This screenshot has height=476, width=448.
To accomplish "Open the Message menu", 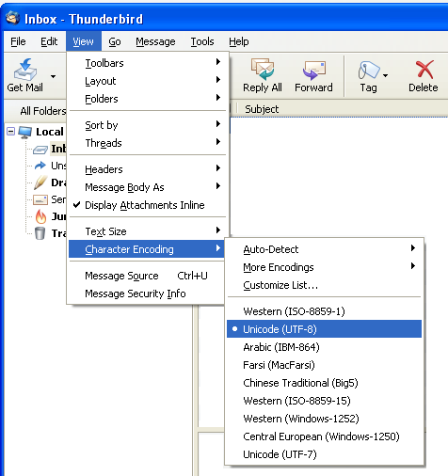I will pyautogui.click(x=155, y=41).
